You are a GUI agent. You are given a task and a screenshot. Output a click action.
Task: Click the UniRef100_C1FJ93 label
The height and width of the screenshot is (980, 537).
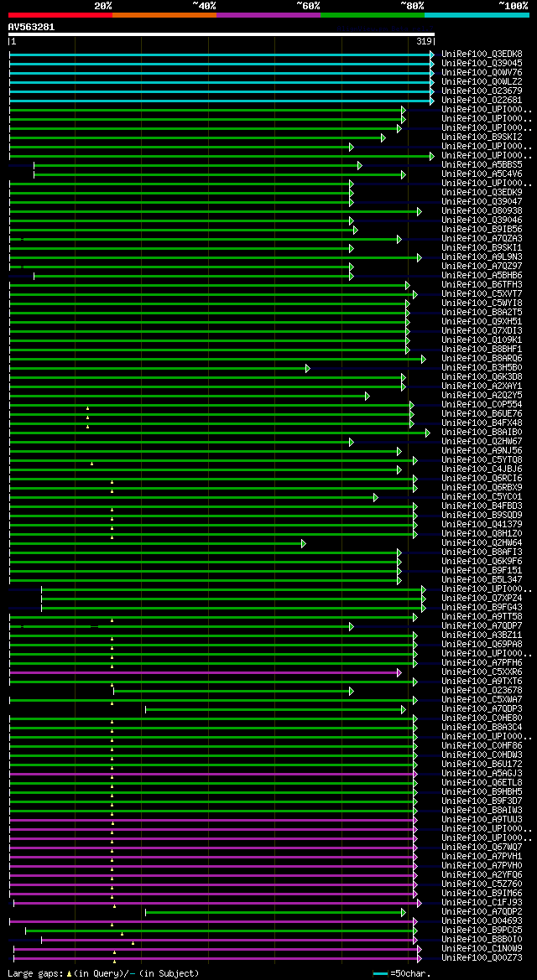tap(482, 903)
